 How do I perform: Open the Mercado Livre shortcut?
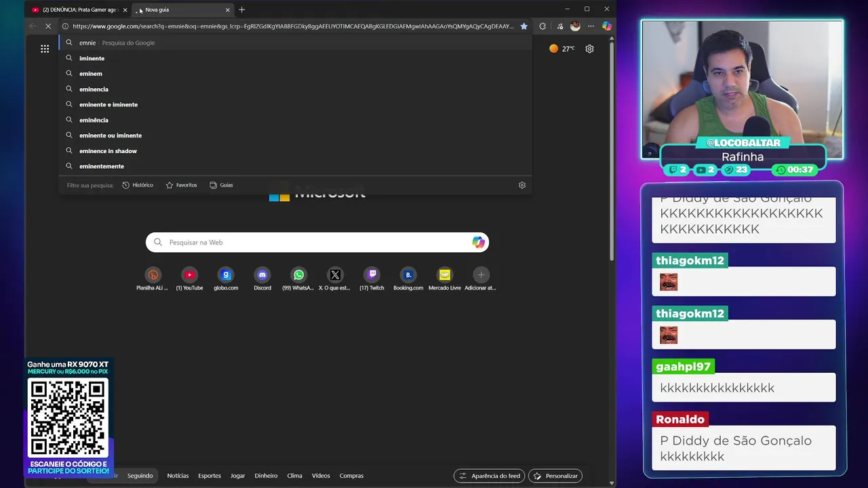445,279
